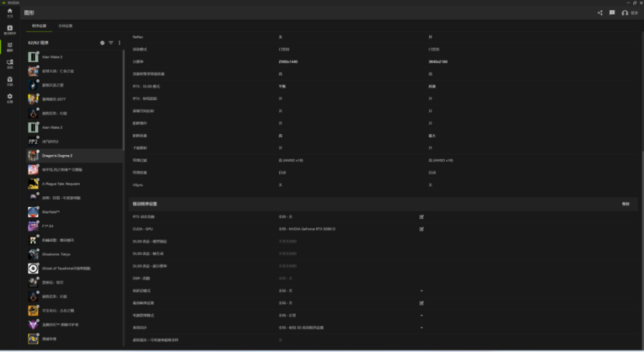Image resolution: width=644 pixels, height=352 pixels.
Task: Open the filter icon in the program list header
Action: point(111,43)
